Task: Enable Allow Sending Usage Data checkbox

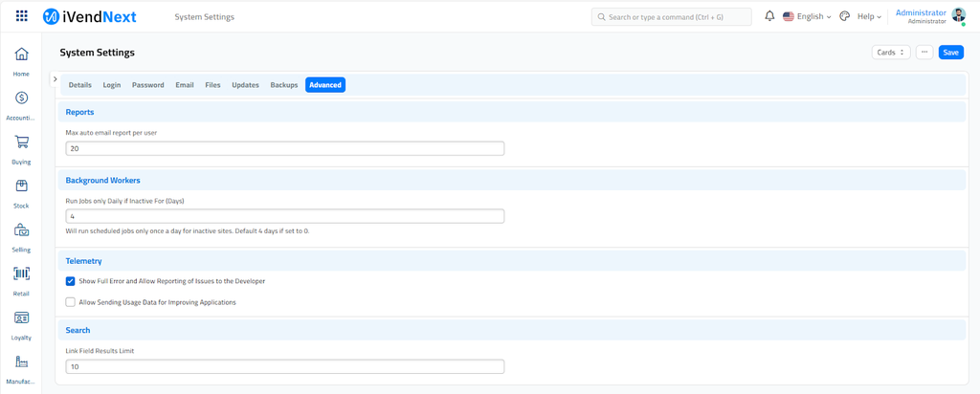Action: (71, 302)
